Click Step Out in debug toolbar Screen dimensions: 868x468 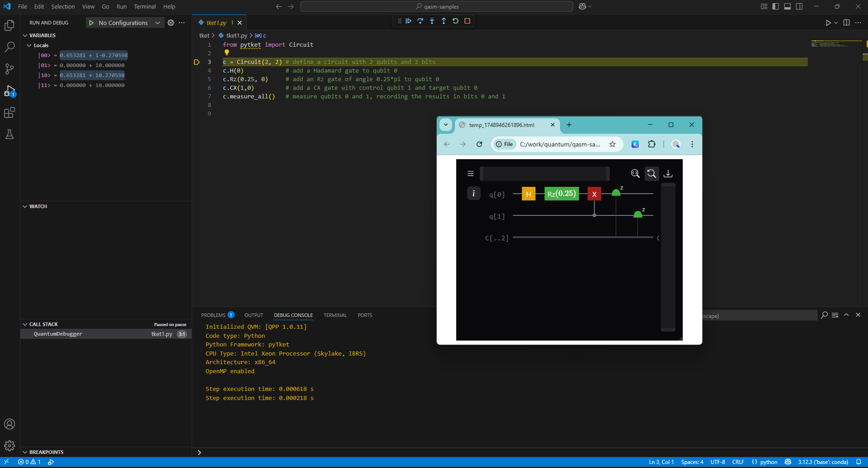click(444, 21)
